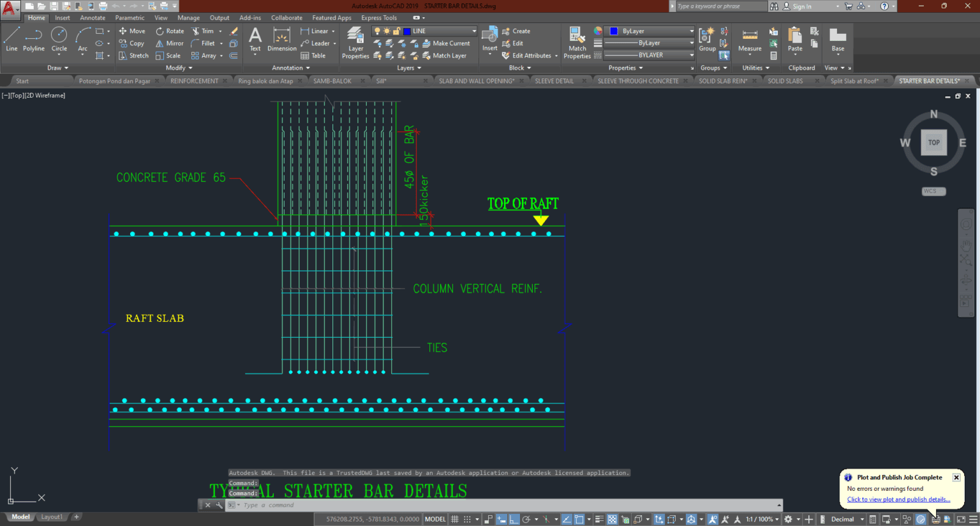Click inside the command line input field
The image size is (980, 526).
[319, 505]
